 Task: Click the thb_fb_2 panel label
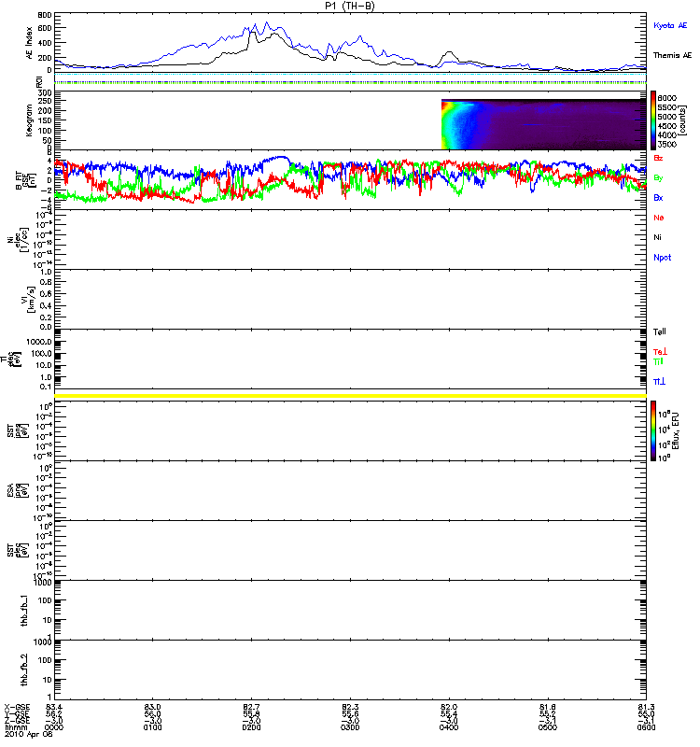pos(24,669)
